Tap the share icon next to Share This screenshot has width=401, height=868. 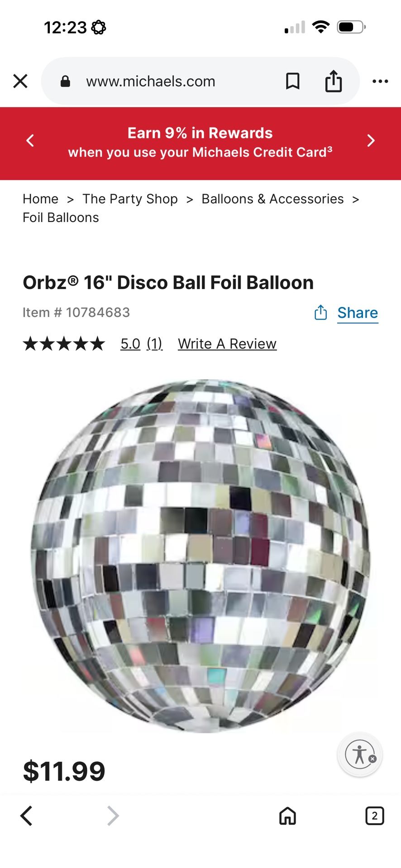320,312
